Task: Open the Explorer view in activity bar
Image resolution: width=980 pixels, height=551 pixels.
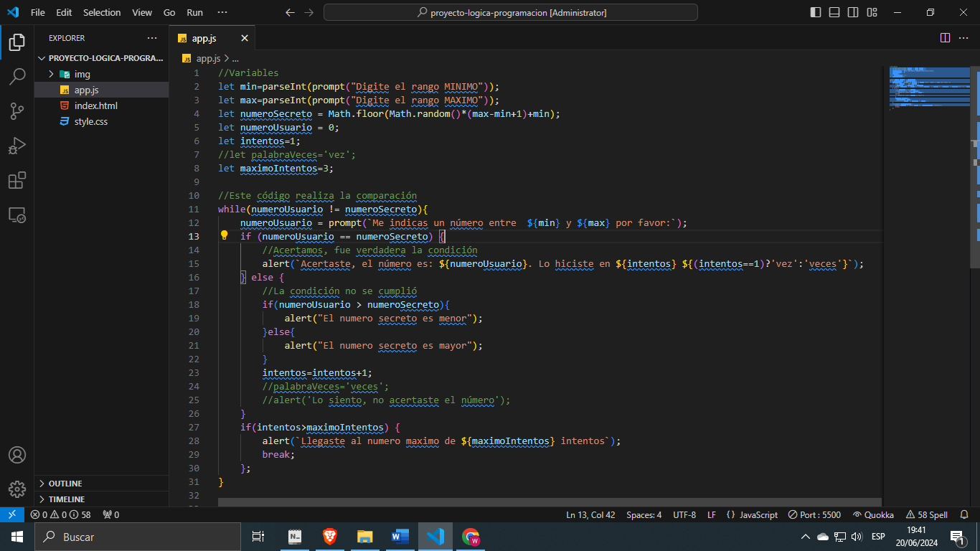Action: tap(17, 42)
